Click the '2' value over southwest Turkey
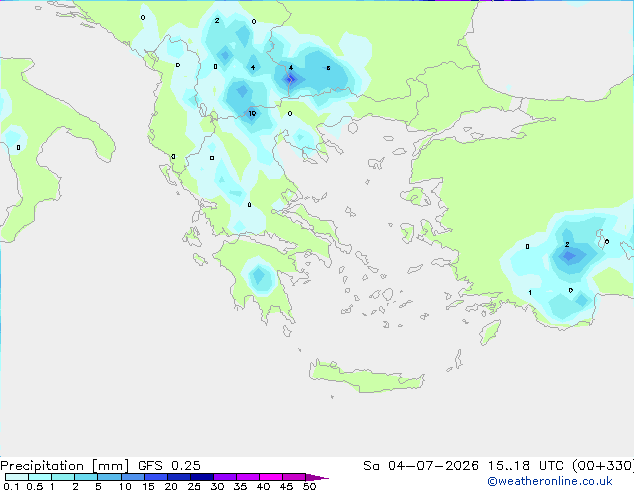Screen dimensions: 634x490 tap(567, 245)
